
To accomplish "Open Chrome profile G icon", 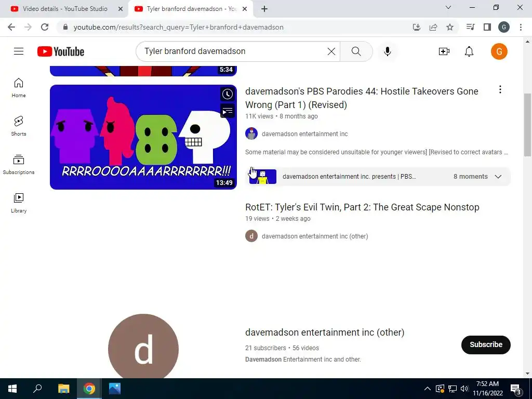I will tap(503, 27).
